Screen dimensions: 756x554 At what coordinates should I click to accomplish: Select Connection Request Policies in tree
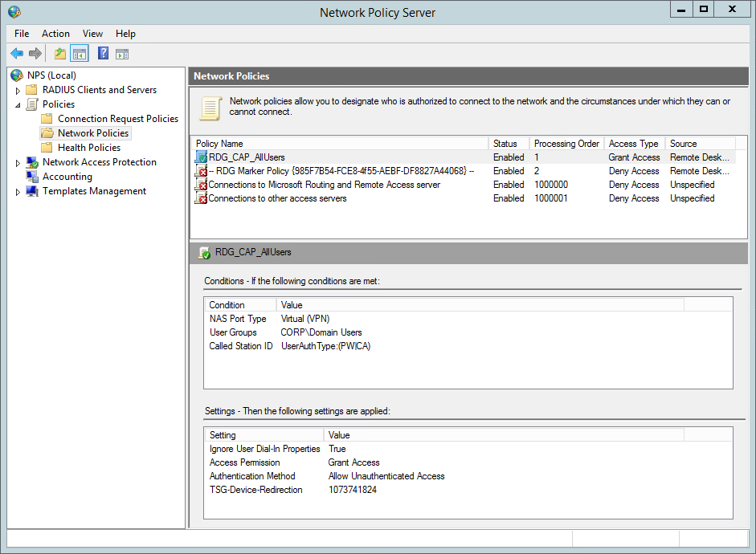pos(118,119)
